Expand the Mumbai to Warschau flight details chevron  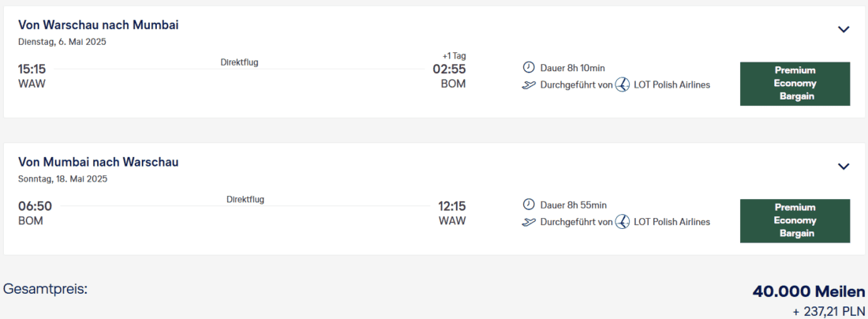pyautogui.click(x=844, y=167)
